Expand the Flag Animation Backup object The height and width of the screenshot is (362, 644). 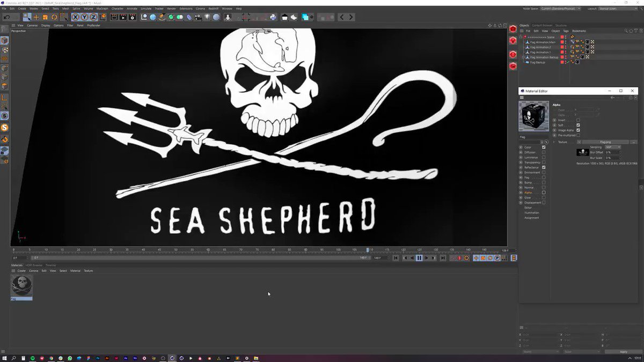point(524,57)
